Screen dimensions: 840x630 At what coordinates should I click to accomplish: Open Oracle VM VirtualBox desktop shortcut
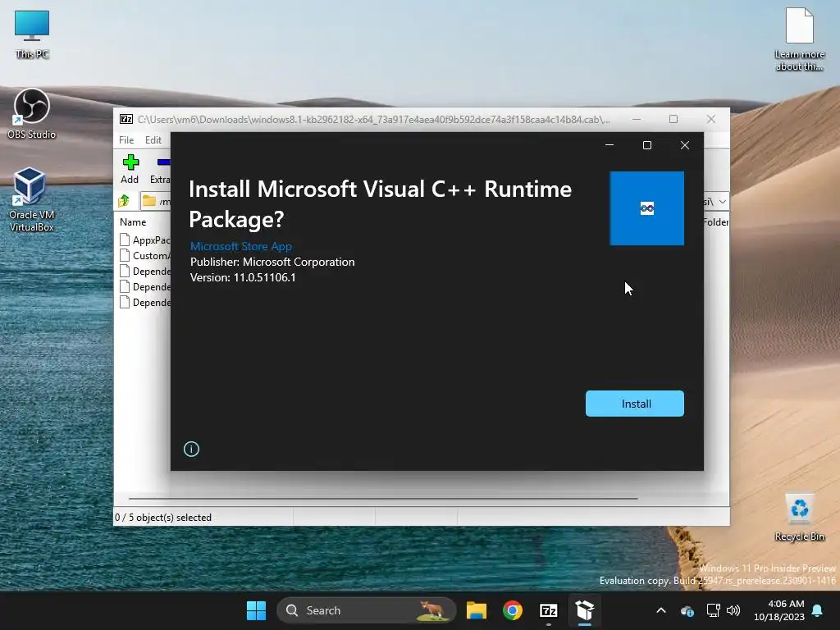point(32,199)
